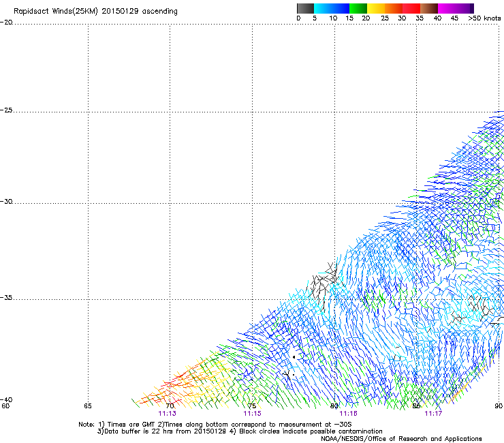The width and height of the screenshot is (504, 443).
Task: Click the 'Data buffer is 22 hrs' note line
Action: pyautogui.click(x=240, y=431)
